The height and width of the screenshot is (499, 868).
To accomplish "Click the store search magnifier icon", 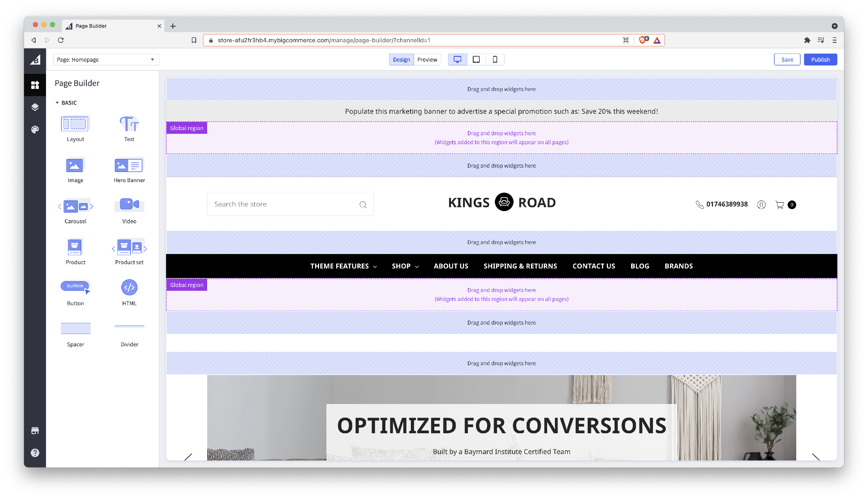I will 363,204.
